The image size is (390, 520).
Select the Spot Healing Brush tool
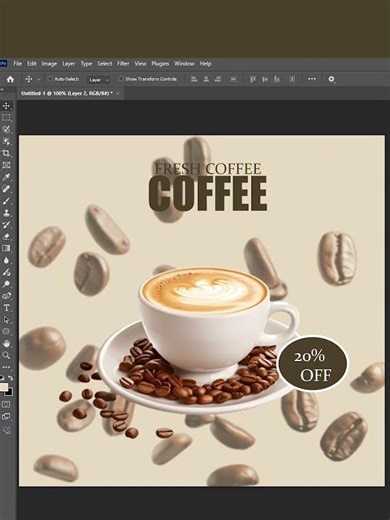coord(6,189)
